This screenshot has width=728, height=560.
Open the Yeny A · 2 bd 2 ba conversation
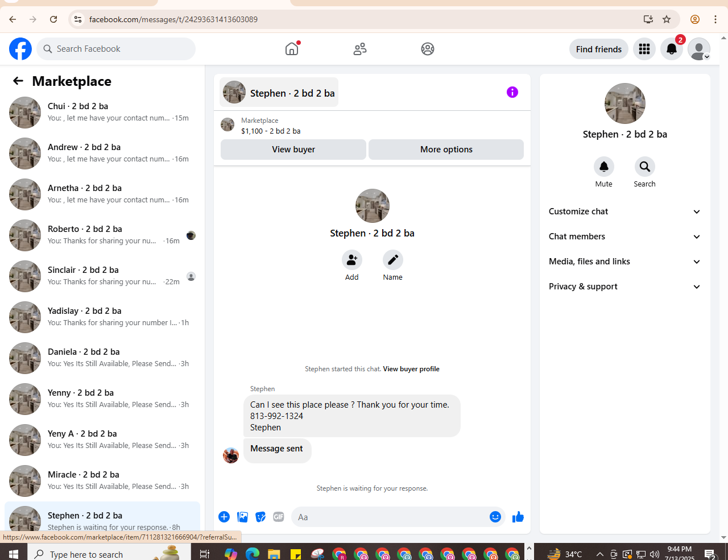[x=102, y=440]
